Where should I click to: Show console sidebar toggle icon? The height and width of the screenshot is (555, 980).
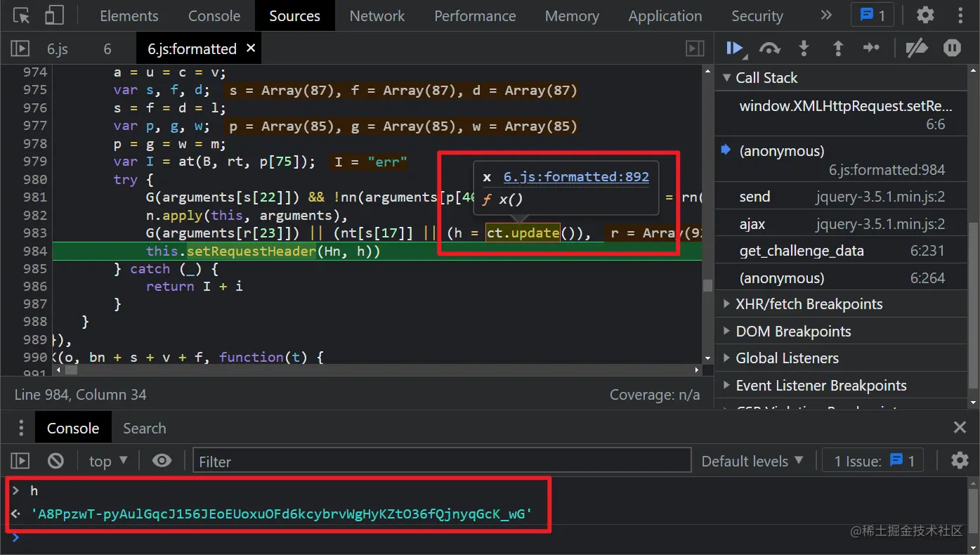tap(20, 461)
